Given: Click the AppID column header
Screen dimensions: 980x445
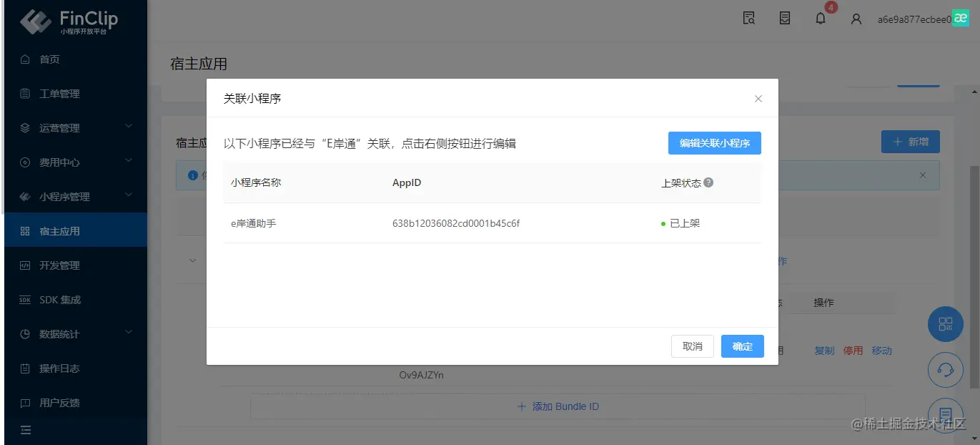Looking at the screenshot, I should coord(407,182).
